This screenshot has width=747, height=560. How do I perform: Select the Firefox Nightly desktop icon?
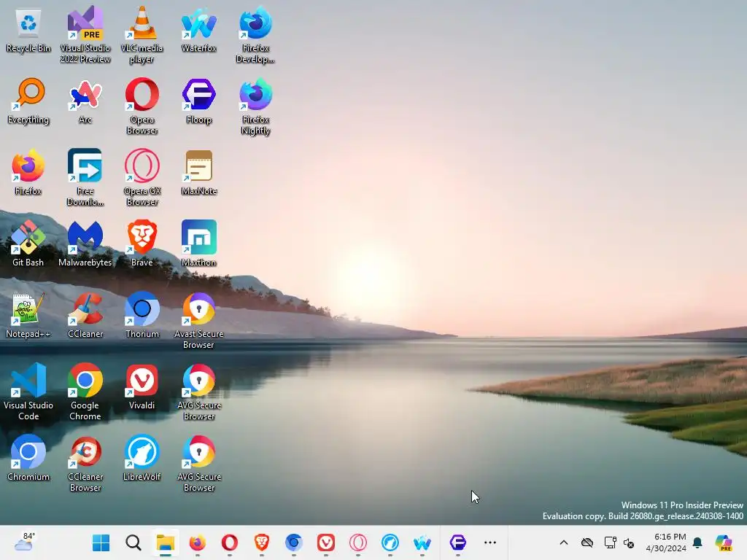point(256,107)
